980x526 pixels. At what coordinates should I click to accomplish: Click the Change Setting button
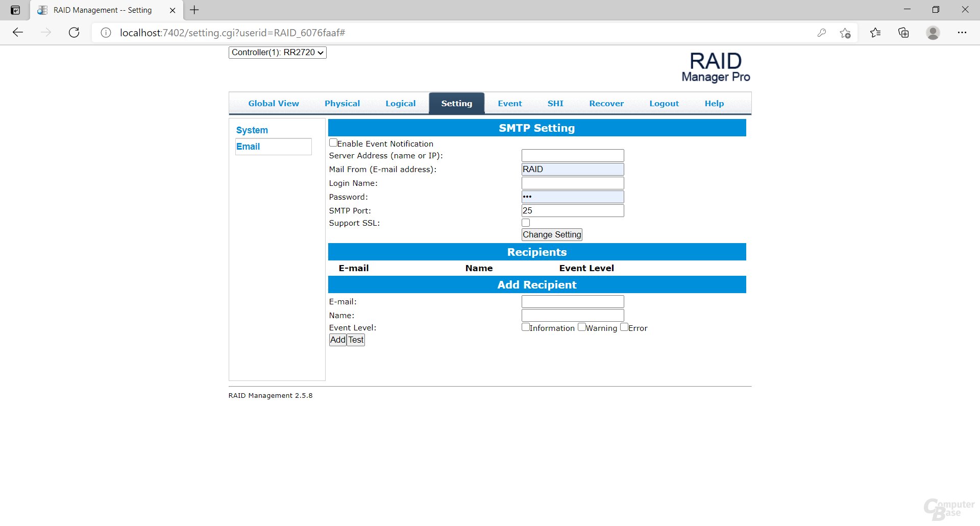[x=552, y=234]
